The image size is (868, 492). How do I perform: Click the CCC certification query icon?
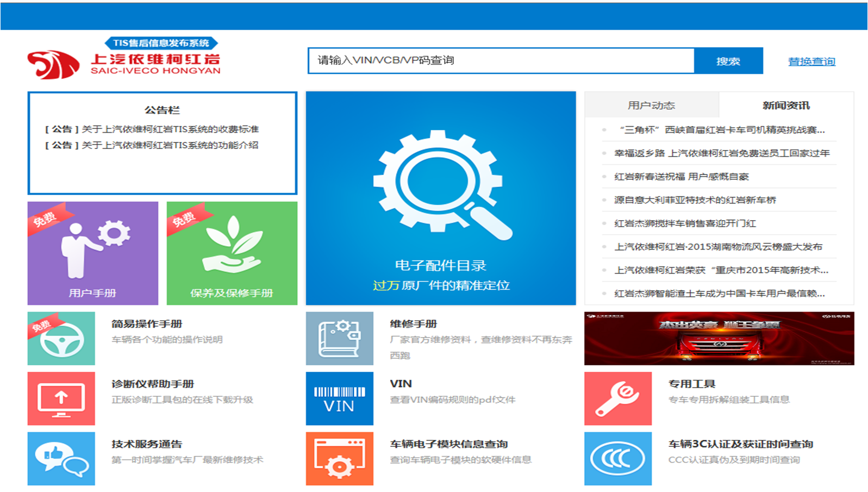click(617, 458)
